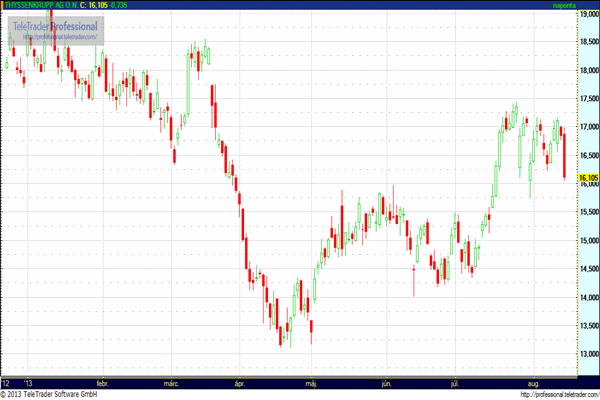
Task: Select the 'ápr.' marker on time axis
Action: coord(238,382)
